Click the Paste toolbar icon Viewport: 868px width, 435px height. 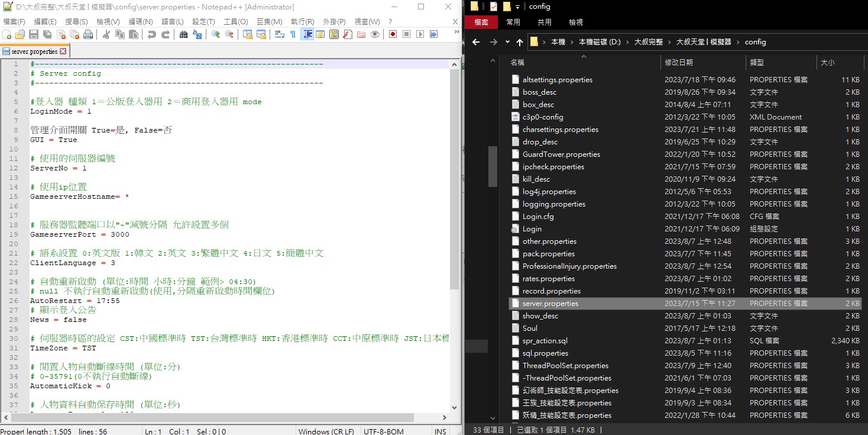[134, 34]
